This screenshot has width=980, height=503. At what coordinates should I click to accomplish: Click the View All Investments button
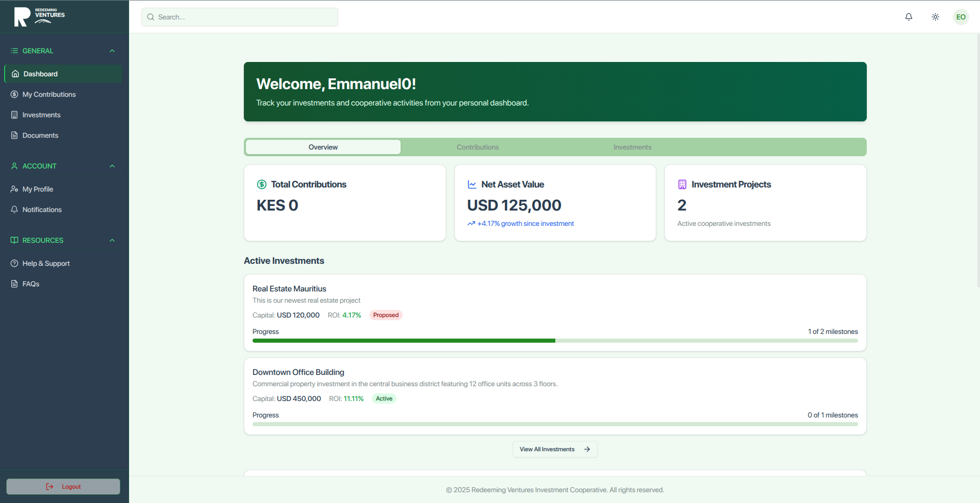pyautogui.click(x=555, y=449)
